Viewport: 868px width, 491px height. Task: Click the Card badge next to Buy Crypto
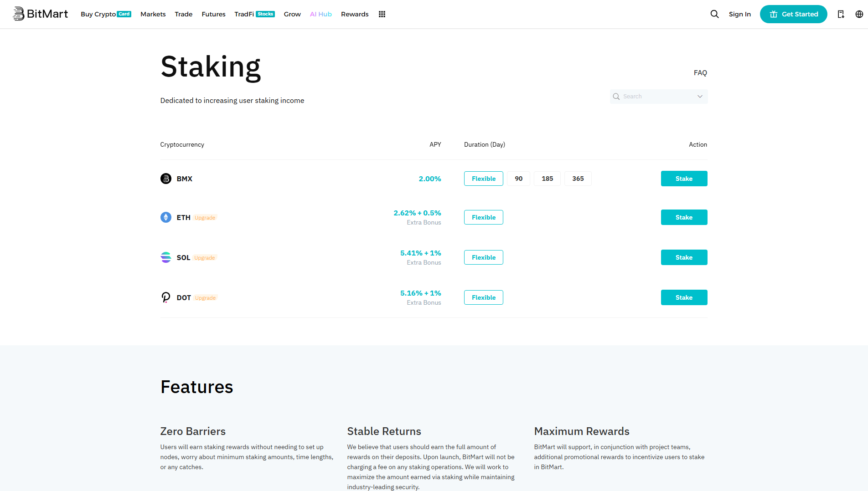[x=124, y=14]
